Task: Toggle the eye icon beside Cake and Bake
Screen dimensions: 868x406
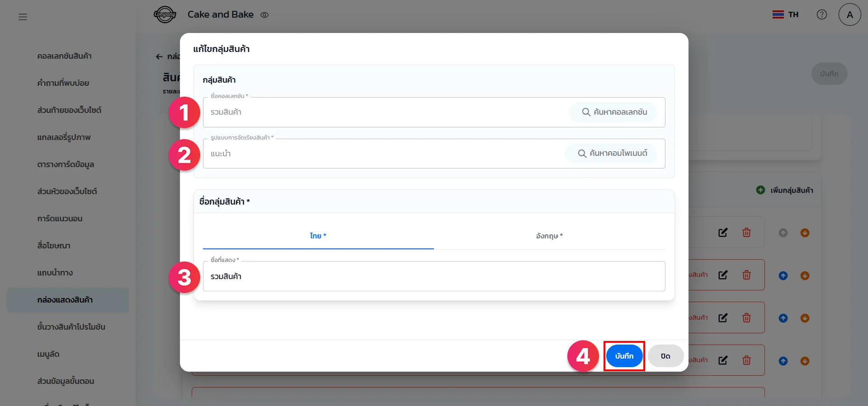Action: pos(264,15)
